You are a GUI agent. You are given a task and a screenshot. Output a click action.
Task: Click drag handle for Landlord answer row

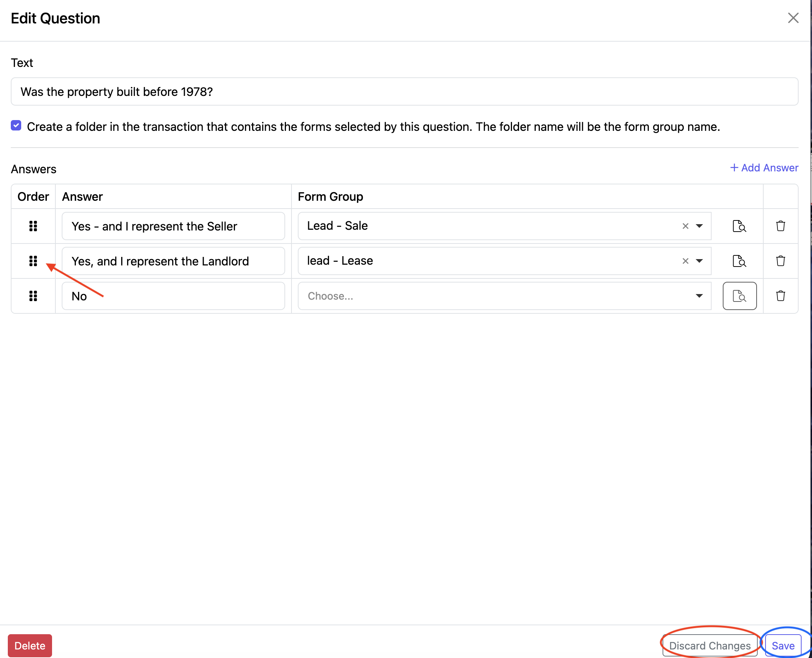click(x=33, y=261)
